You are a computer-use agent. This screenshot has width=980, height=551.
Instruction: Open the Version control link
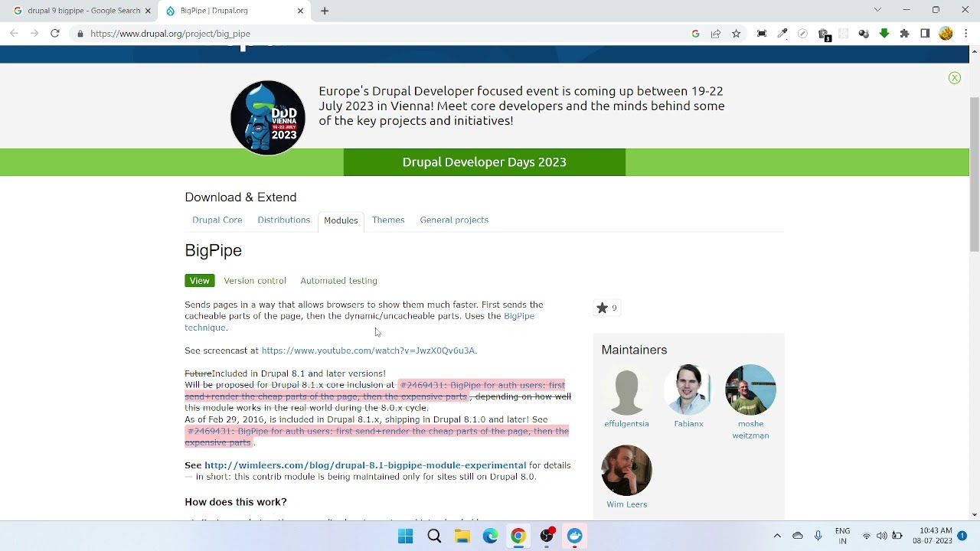(255, 281)
